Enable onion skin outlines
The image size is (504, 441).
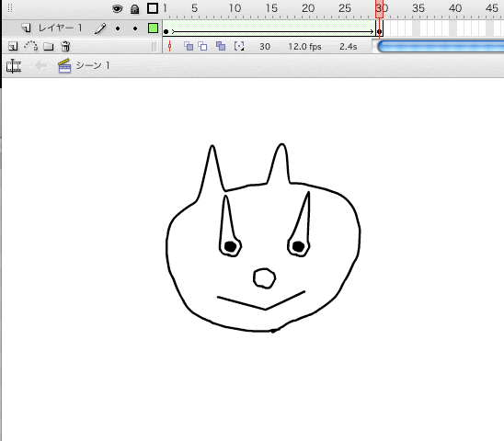pos(202,46)
